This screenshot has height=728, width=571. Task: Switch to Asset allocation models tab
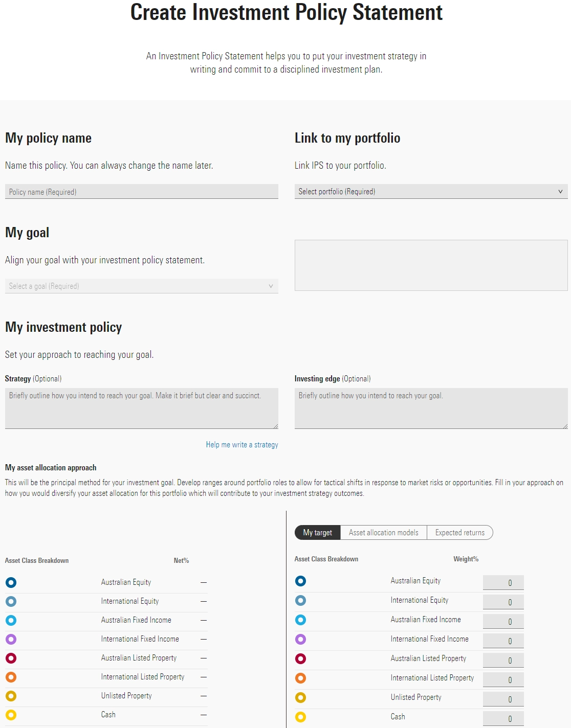tap(383, 533)
